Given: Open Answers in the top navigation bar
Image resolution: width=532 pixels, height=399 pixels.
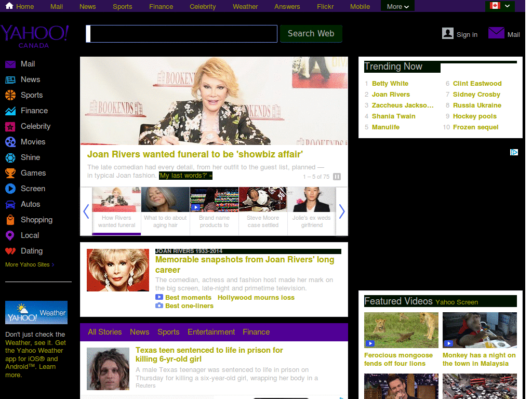Looking at the screenshot, I should click(287, 6).
